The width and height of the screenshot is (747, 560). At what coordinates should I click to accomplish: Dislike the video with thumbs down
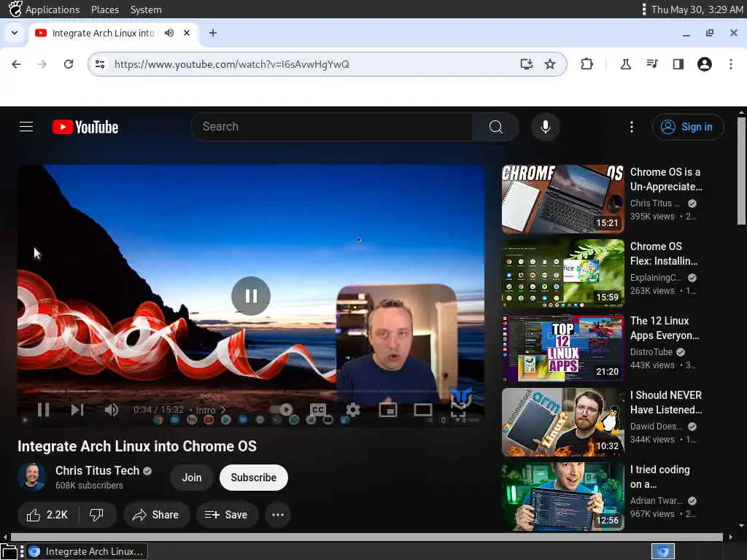pyautogui.click(x=97, y=515)
